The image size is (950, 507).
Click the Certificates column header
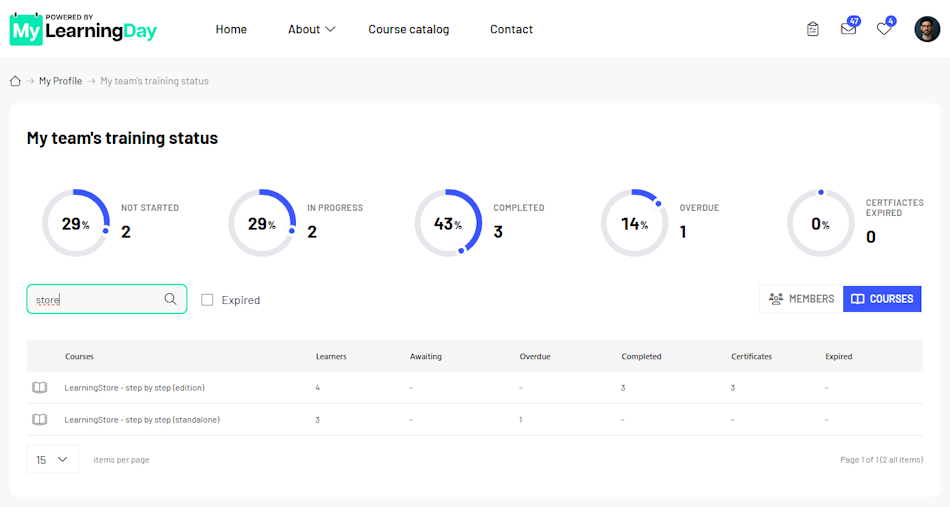(x=751, y=356)
